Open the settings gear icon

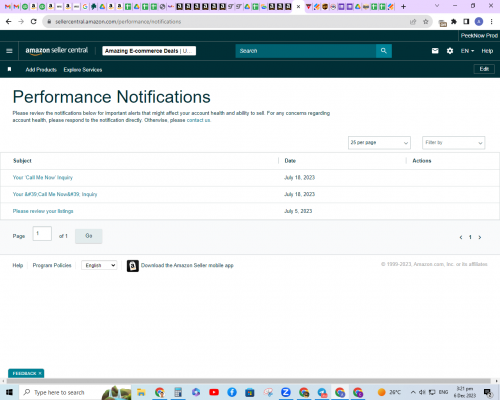[x=450, y=51]
